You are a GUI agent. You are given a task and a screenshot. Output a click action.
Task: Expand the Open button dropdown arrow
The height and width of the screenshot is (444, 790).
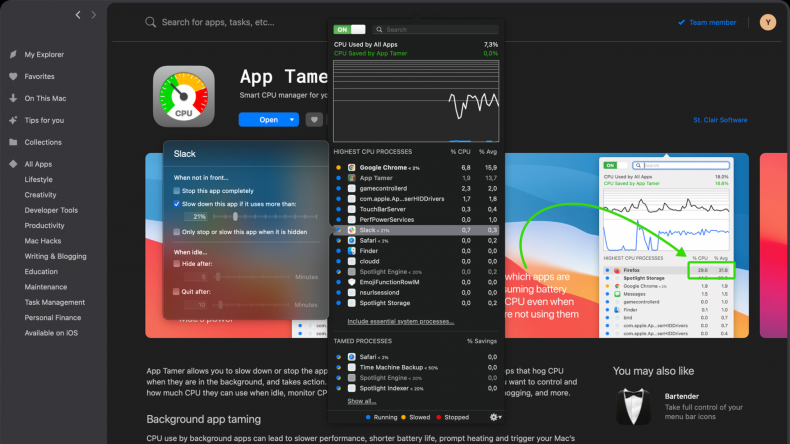point(292,120)
